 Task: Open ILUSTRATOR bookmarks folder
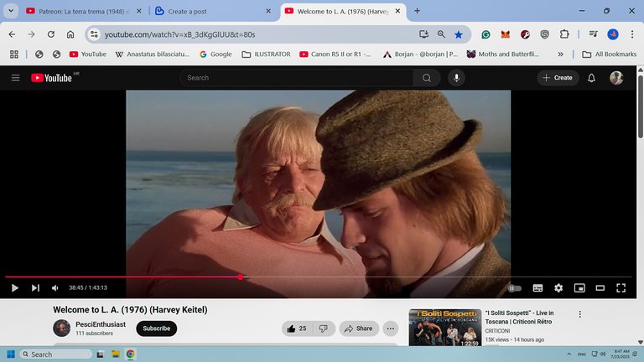(x=266, y=54)
